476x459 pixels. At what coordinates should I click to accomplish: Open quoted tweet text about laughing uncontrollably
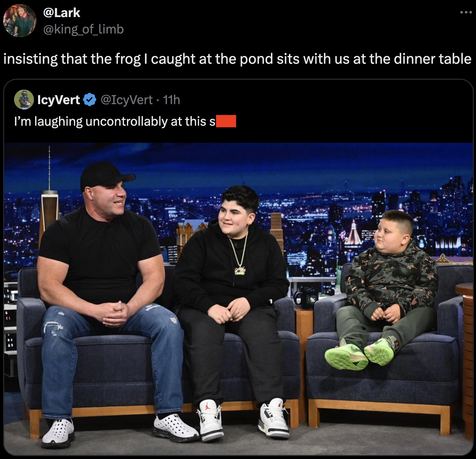(115, 121)
